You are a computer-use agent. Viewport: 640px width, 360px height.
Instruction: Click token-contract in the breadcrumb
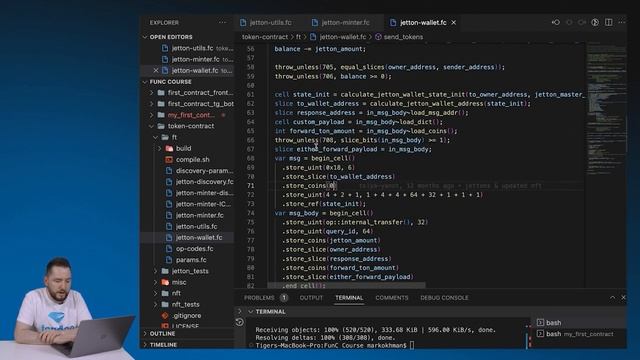pos(265,37)
